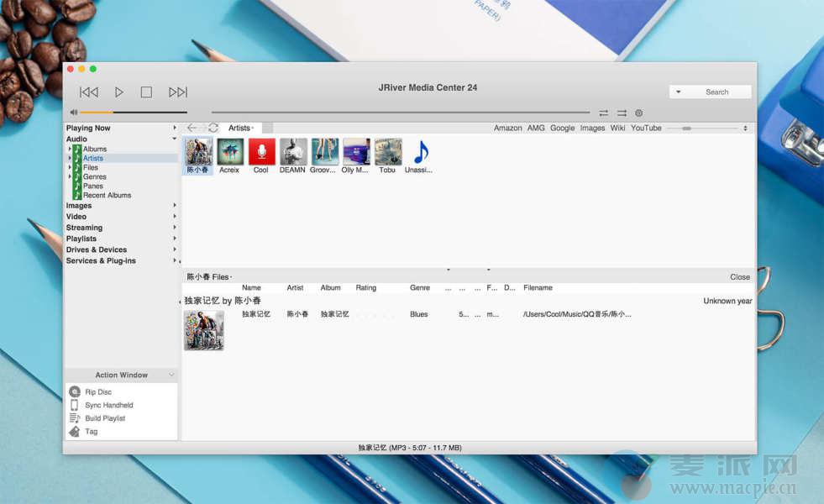Screen dimensions: 824x504
Task: Open the Playlists sidebar section
Action: (x=81, y=239)
